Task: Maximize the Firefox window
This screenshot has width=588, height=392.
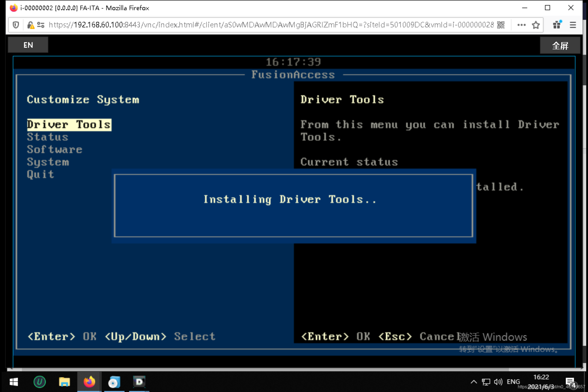Action: pos(548,8)
